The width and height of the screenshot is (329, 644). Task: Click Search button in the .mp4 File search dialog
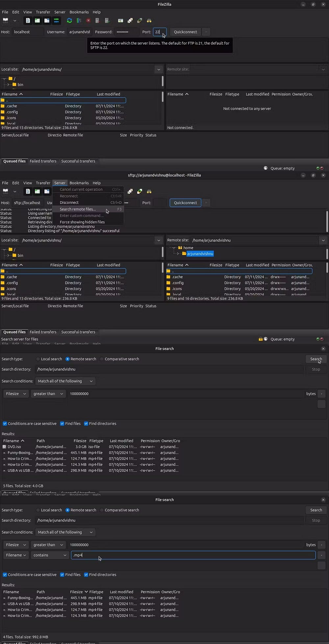(316, 510)
